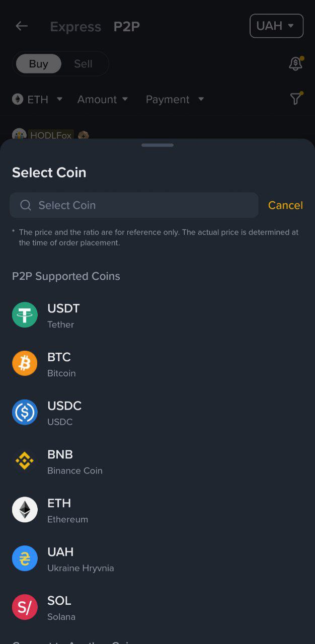Image resolution: width=315 pixels, height=644 pixels.
Task: Focus the Select Coin search field
Action: coord(134,205)
